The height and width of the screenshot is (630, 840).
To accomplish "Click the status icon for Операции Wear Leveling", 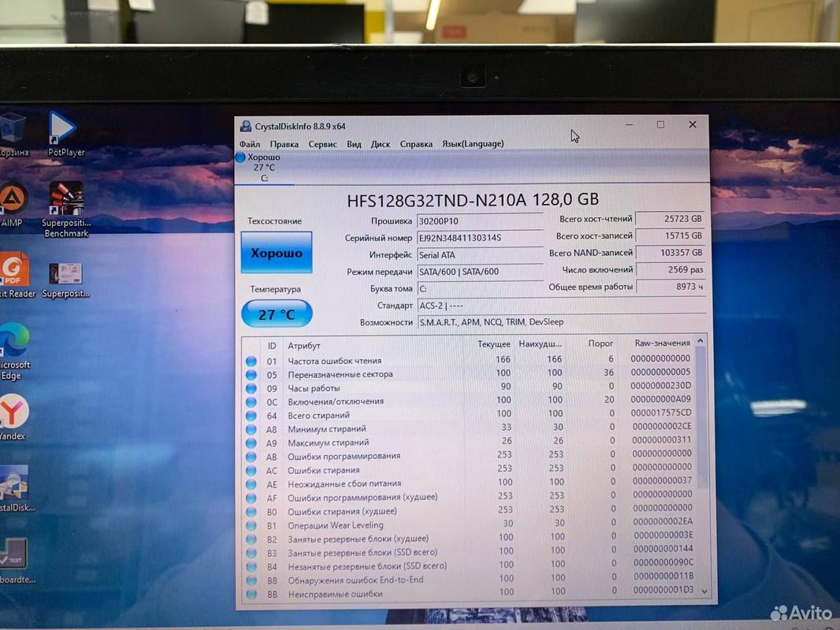I will (251, 526).
